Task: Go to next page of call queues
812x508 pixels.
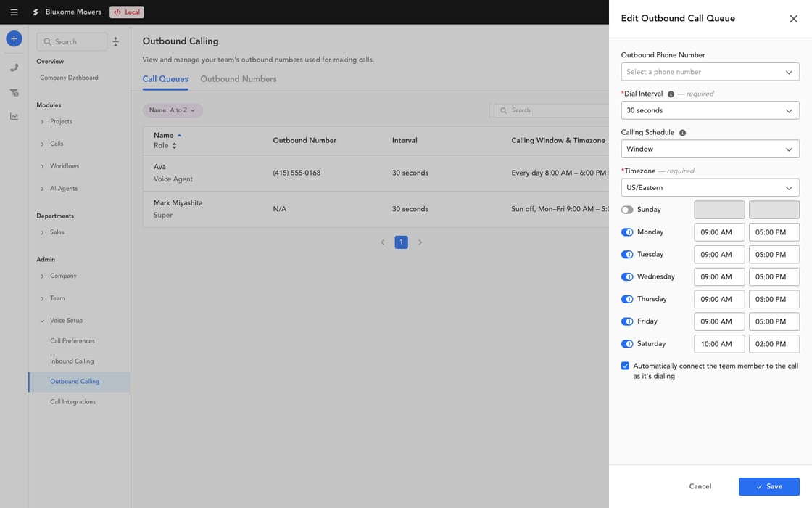Action: click(x=420, y=242)
